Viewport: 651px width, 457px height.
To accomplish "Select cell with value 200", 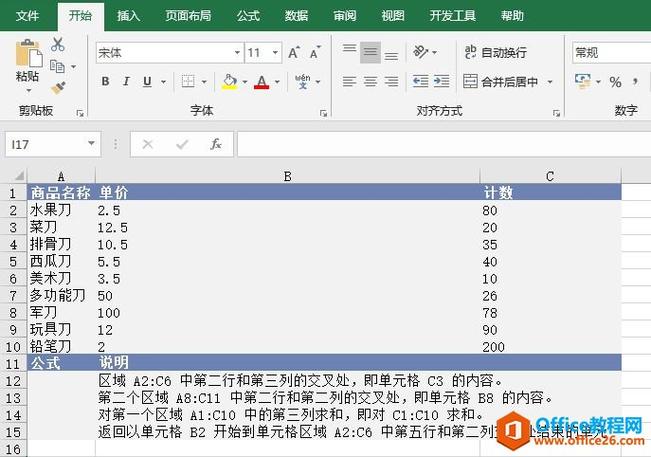I will tap(551, 347).
